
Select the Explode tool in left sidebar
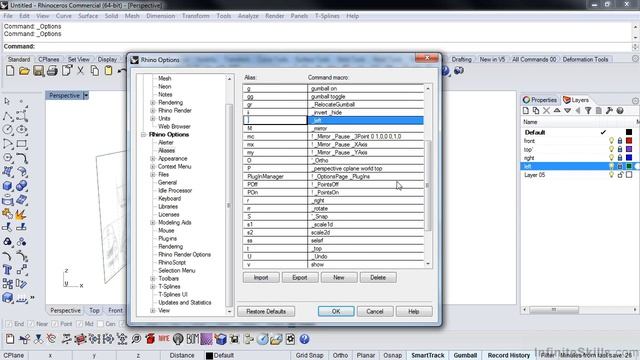click(20, 214)
